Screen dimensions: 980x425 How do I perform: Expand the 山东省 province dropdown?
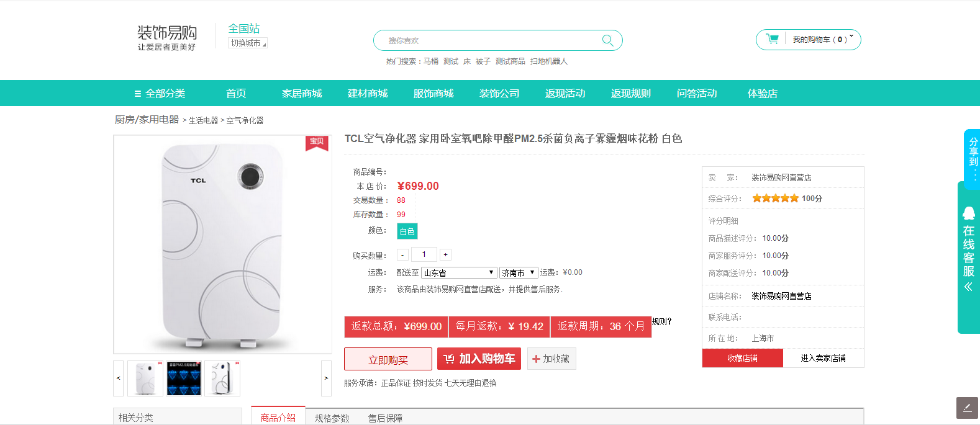pos(459,273)
